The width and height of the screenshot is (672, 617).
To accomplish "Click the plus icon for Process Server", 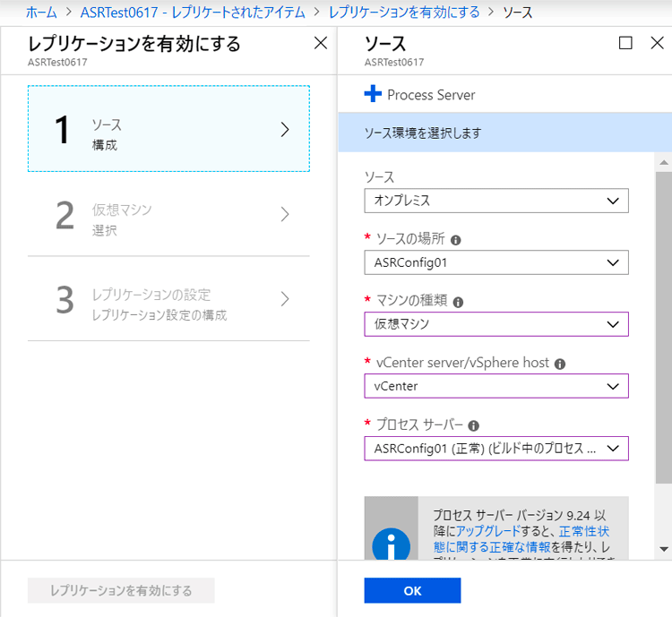I will 373,94.
